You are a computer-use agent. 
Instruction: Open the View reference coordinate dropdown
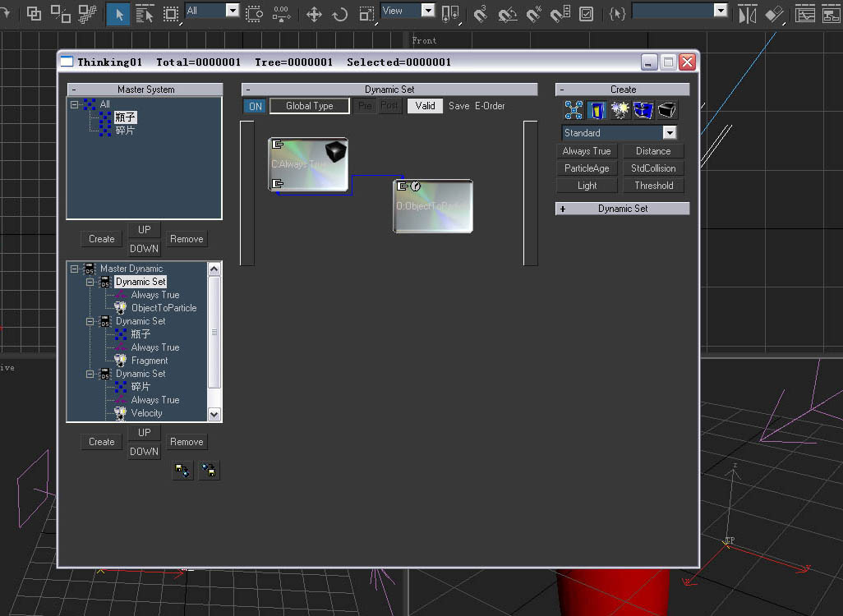click(408, 11)
